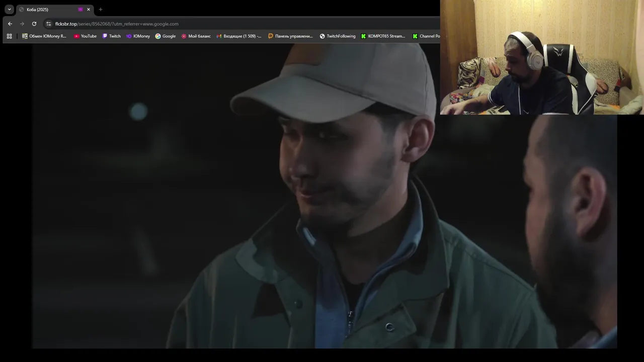
Task: Open the Мой баланс bookmark
Action: [x=196, y=36]
